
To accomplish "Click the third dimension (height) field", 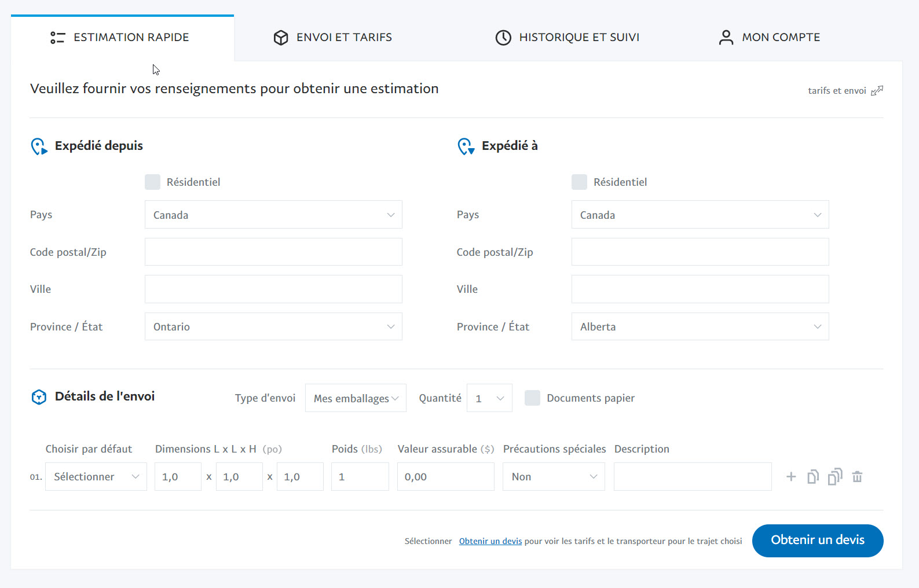I will point(300,477).
